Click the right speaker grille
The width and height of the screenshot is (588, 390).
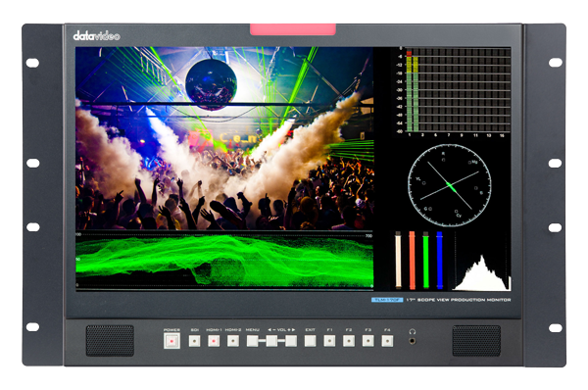[476, 340]
